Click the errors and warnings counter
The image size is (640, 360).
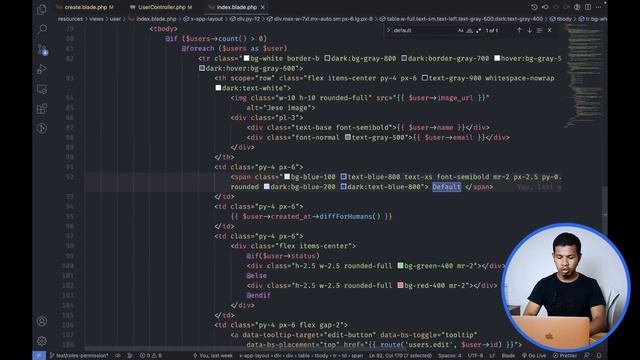(x=151, y=356)
